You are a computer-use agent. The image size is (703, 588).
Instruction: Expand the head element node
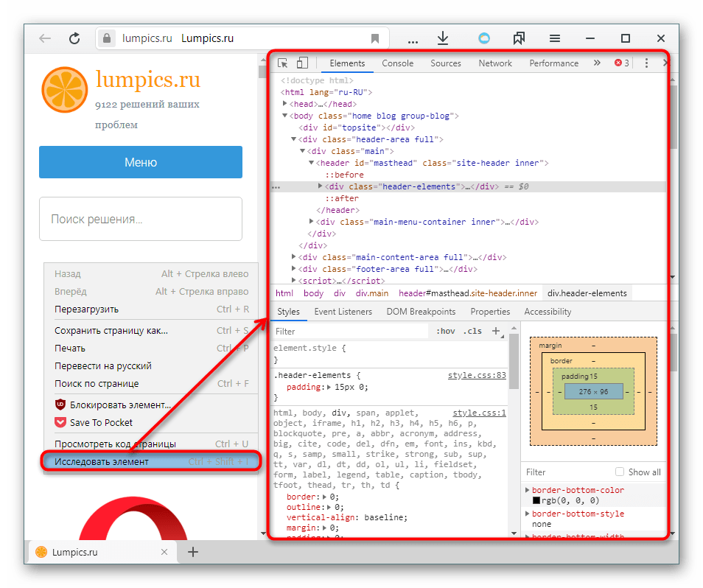(x=285, y=104)
